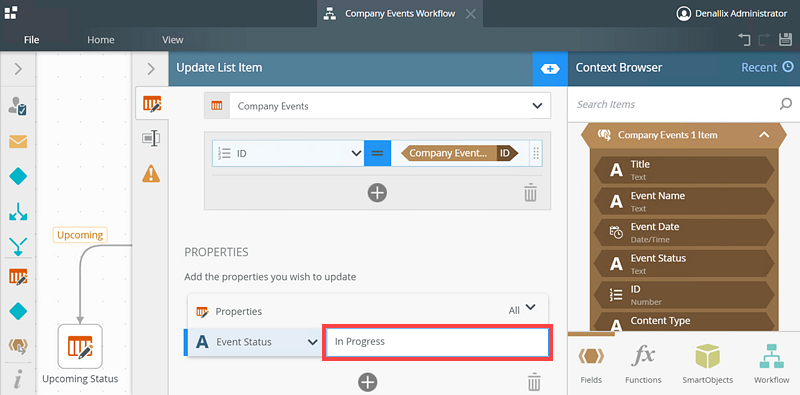Grab the filter row drag handle
Screen dimensions: 800x395
pyautogui.click(x=536, y=153)
